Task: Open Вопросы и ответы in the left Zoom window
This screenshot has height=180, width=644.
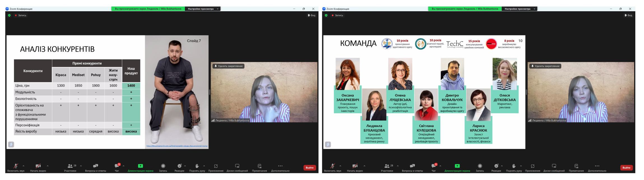Action: click(x=96, y=167)
